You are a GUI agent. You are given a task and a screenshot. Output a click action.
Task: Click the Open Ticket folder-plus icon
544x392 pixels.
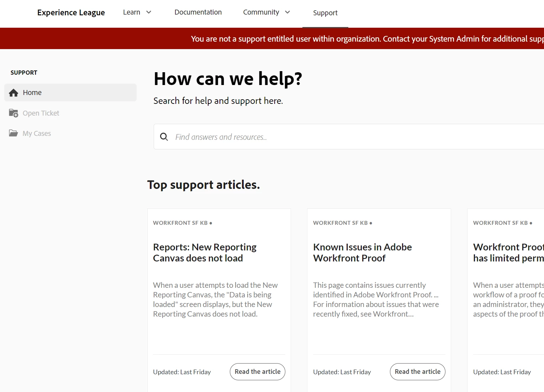(x=14, y=113)
